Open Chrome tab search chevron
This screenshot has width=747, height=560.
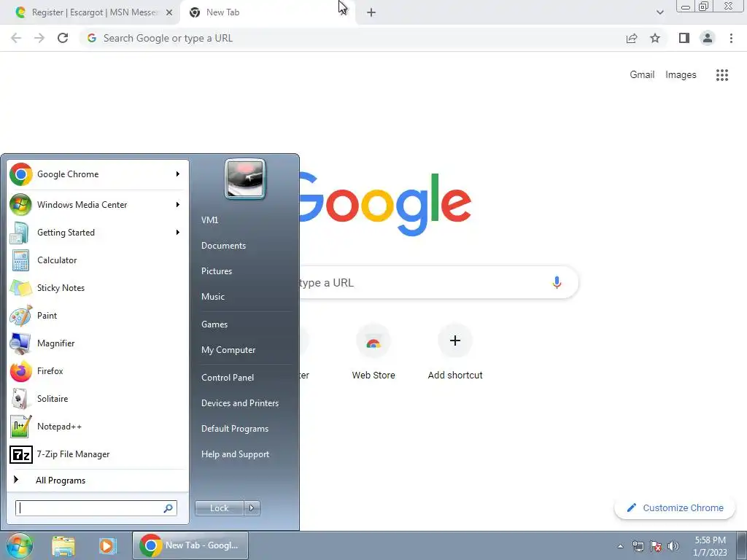pyautogui.click(x=659, y=12)
